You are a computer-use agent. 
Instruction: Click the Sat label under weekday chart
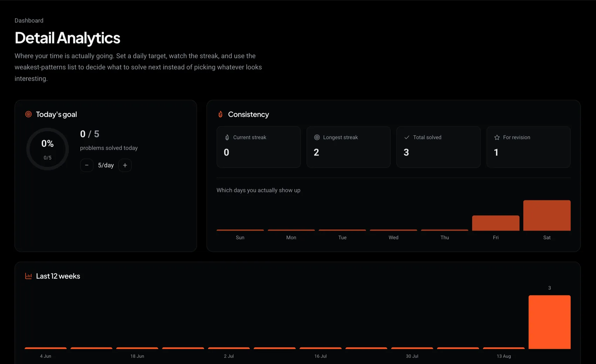[547, 238]
